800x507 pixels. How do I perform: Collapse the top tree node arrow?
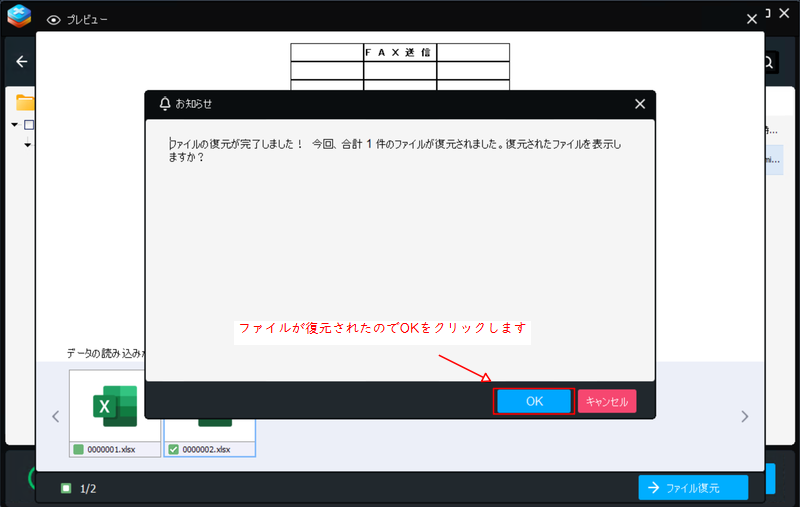(x=15, y=125)
